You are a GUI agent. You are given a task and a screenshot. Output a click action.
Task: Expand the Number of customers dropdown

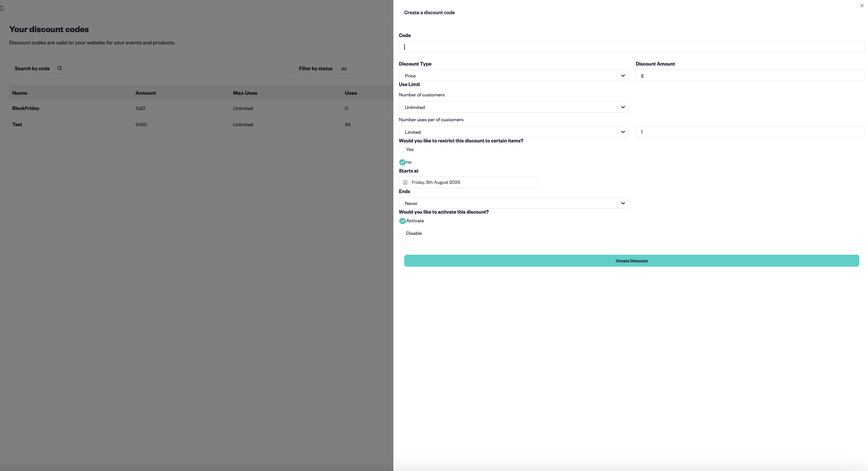point(513,107)
